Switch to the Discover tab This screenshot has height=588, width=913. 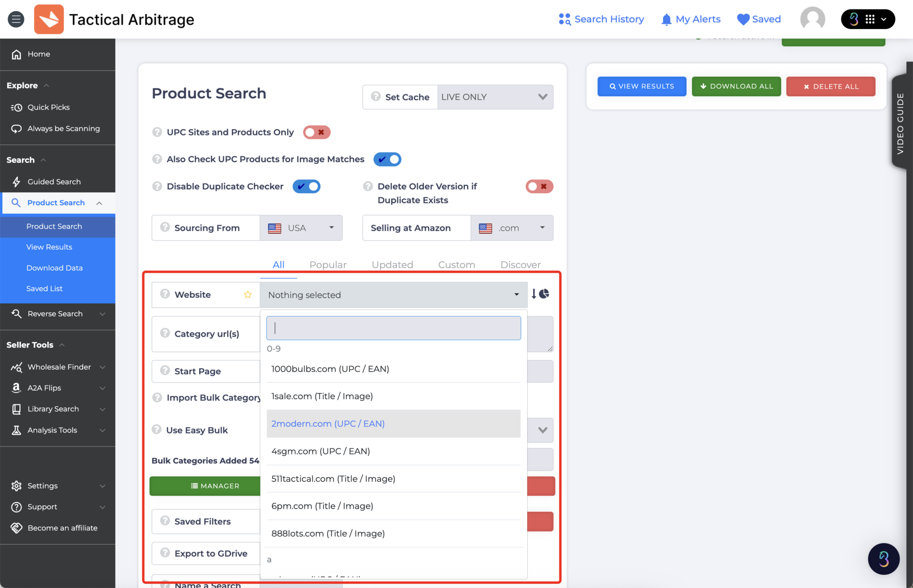pos(520,264)
